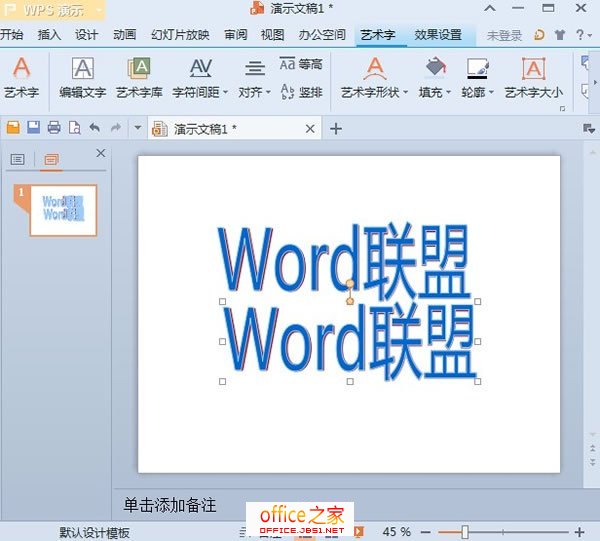Image resolution: width=600 pixels, height=541 pixels.
Task: Click the 艺术字 insert WordArt icon
Action: pyautogui.click(x=21, y=78)
